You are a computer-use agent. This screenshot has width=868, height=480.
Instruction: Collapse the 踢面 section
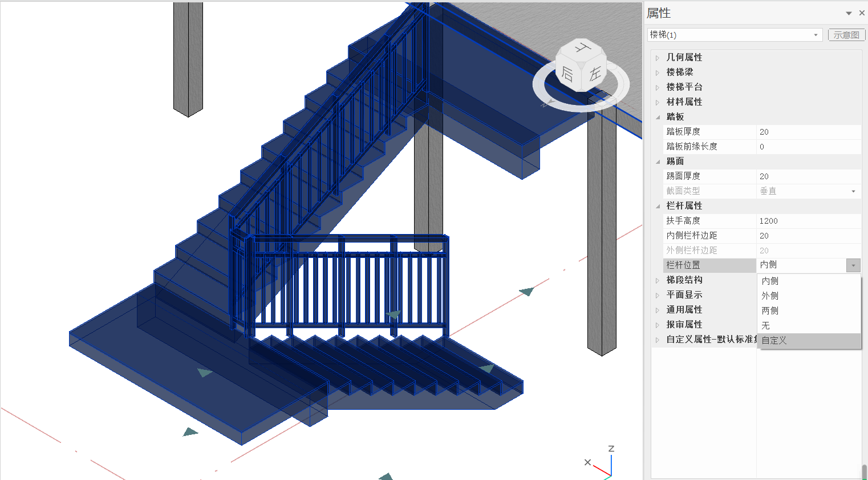tap(658, 162)
